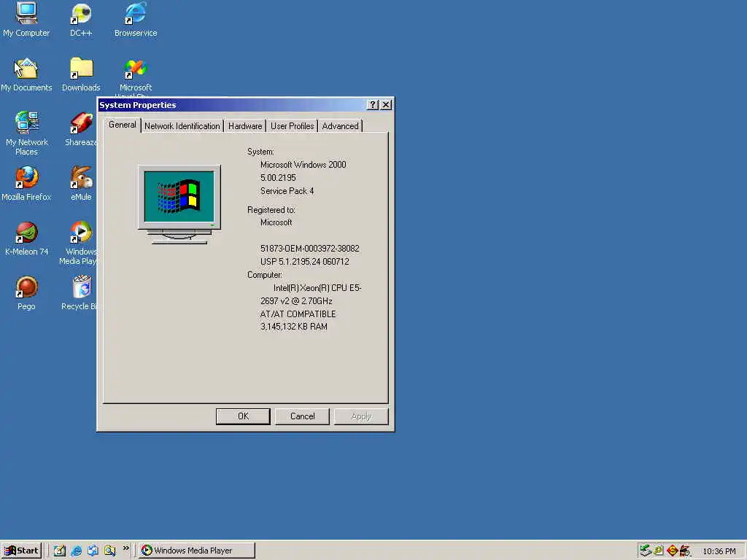Click Cancel in System Properties
The image size is (747, 560).
(302, 416)
